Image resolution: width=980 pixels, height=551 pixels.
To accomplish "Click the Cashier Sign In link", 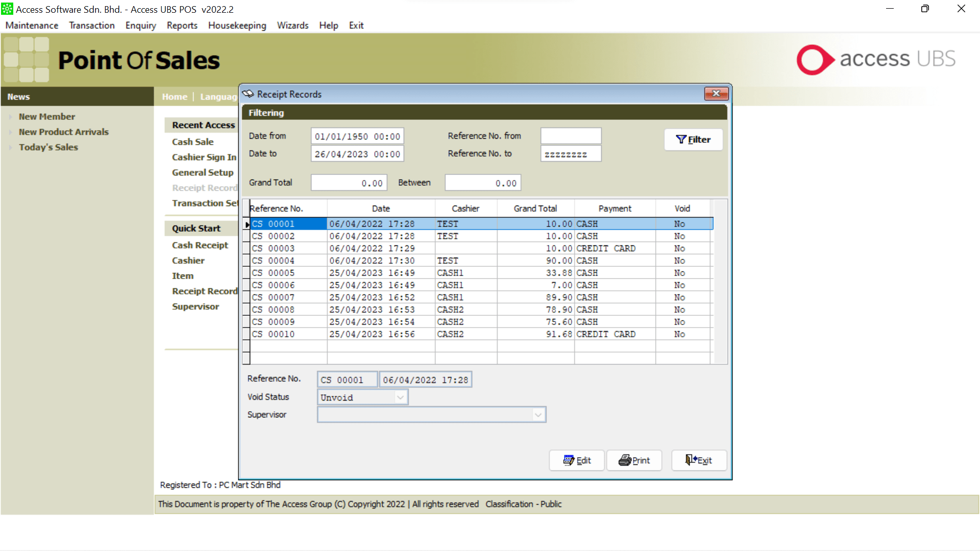I will (204, 157).
